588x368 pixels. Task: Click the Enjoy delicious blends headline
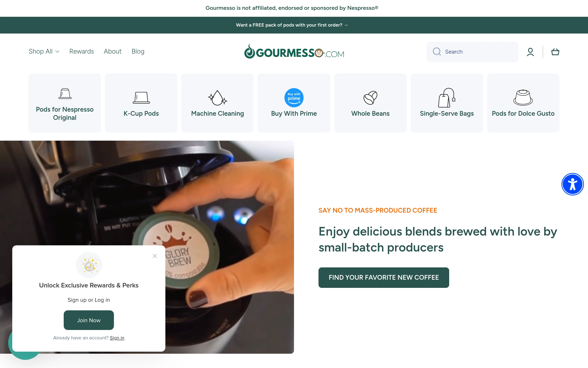click(438, 239)
